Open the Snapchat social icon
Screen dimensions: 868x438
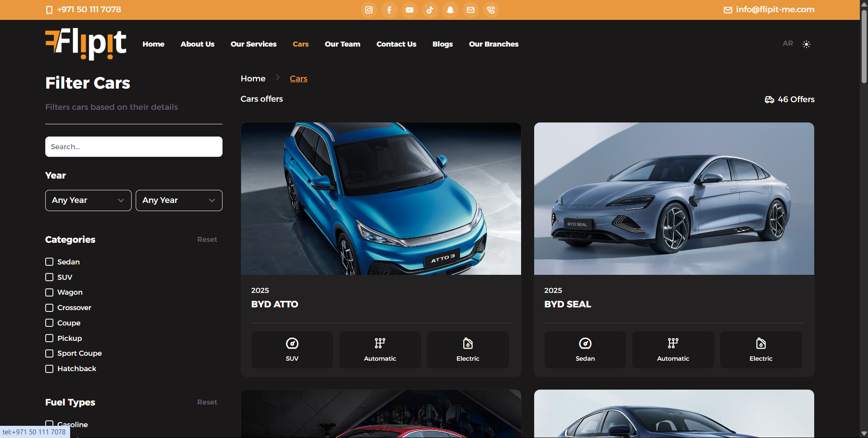coord(450,10)
